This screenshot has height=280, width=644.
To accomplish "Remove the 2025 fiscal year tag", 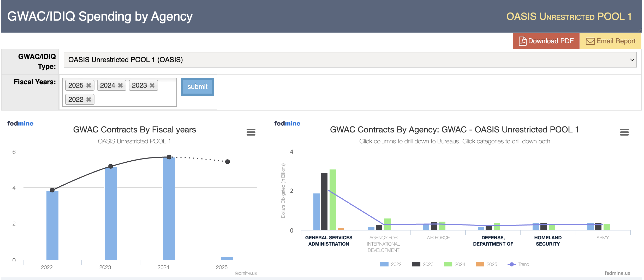I will pyautogui.click(x=89, y=86).
